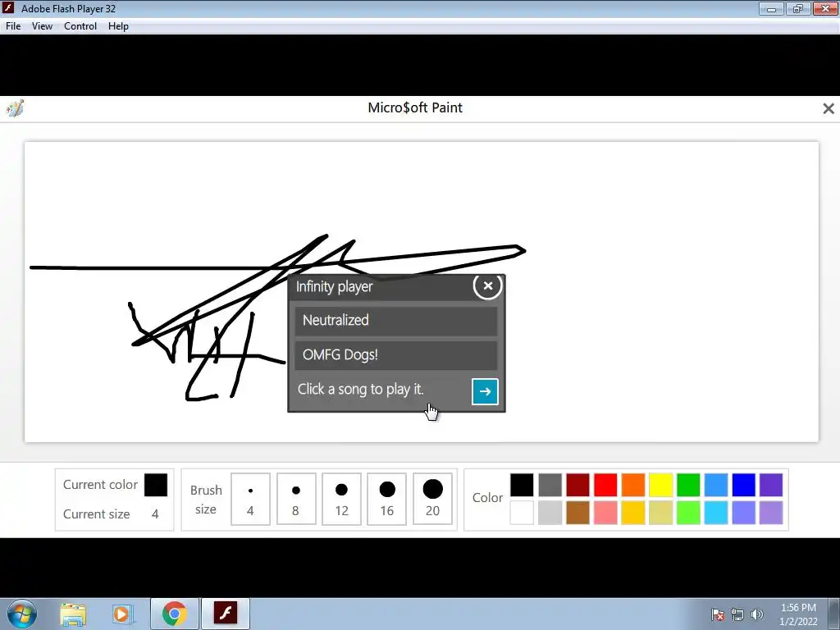Select brush size 8

coord(295,499)
